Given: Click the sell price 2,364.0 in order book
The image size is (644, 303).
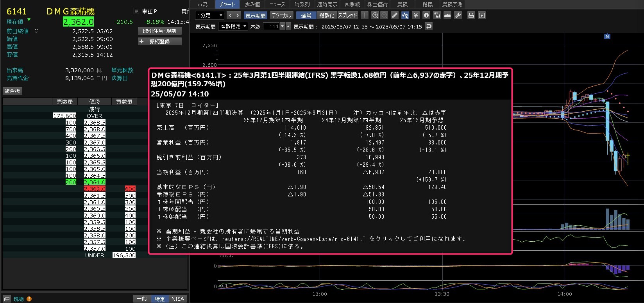Looking at the screenshot, I should [95, 182].
